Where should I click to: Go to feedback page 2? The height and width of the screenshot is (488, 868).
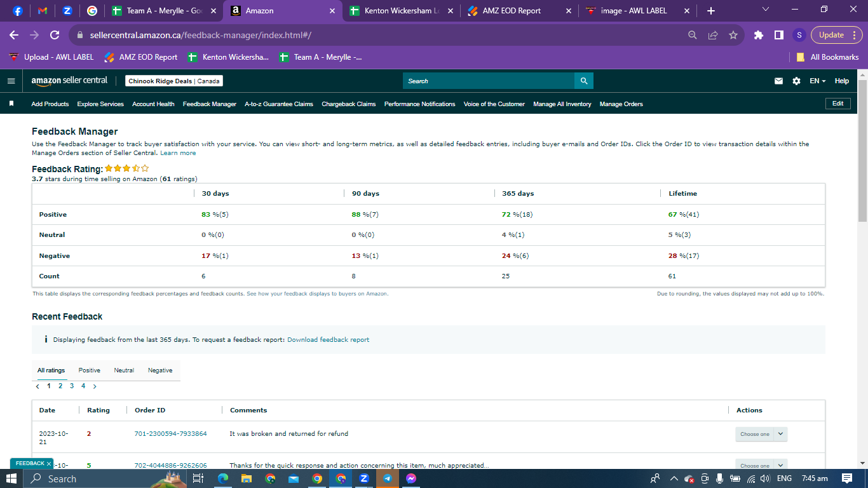pos(60,386)
